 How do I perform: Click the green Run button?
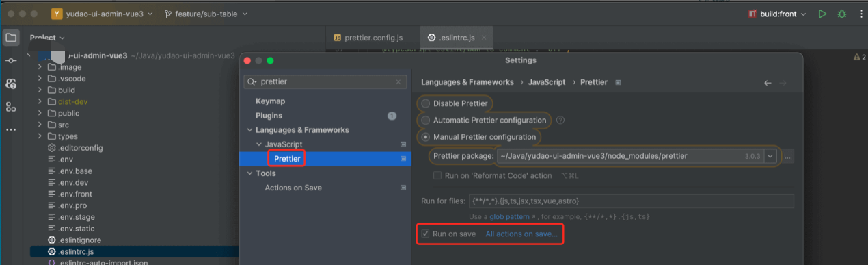tap(823, 14)
